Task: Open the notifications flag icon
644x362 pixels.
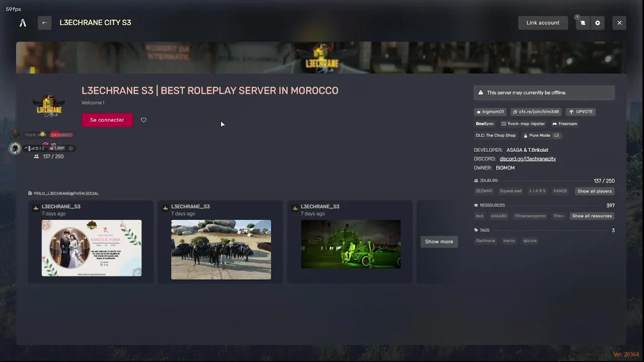Action: point(583,23)
